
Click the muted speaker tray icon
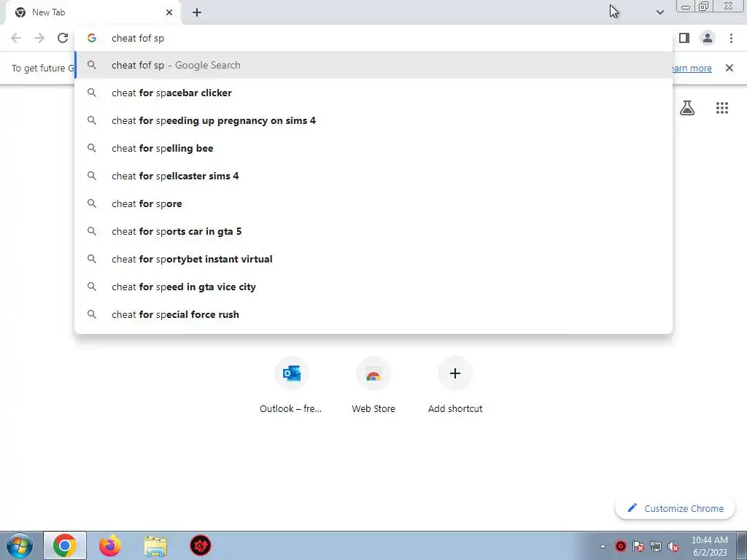point(673,546)
